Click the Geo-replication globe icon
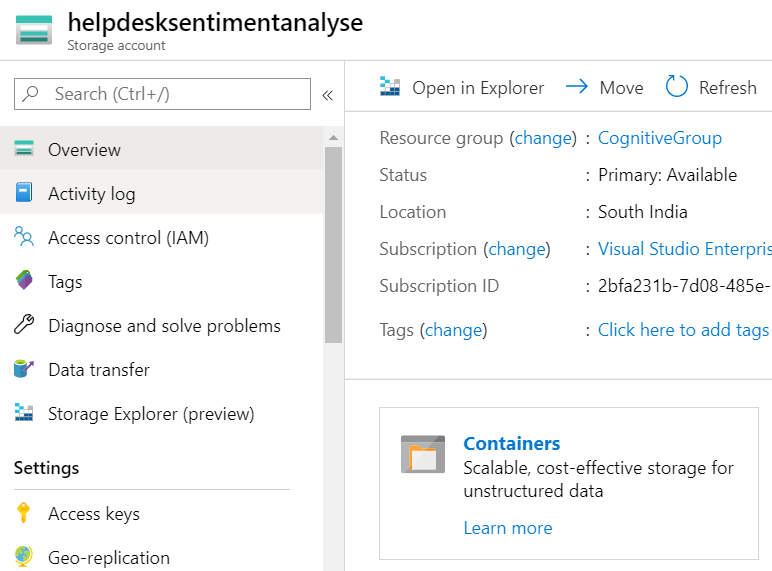Viewport: 772px width, 571px height. (x=24, y=556)
